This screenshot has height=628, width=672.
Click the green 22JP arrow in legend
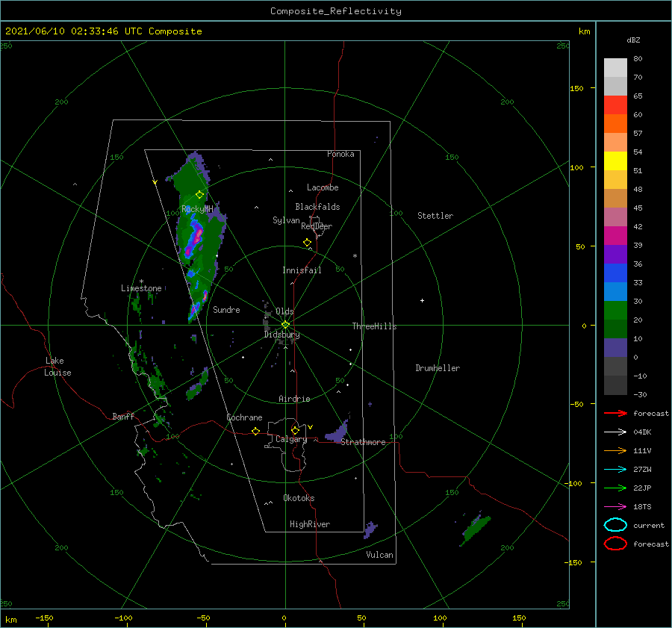tap(615, 488)
